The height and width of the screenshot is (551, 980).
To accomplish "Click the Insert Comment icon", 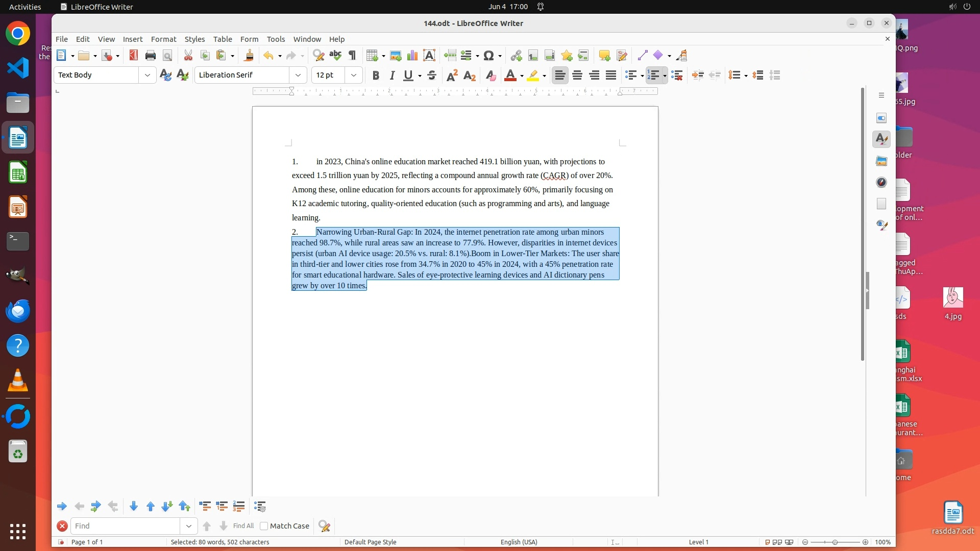I will pos(604,56).
